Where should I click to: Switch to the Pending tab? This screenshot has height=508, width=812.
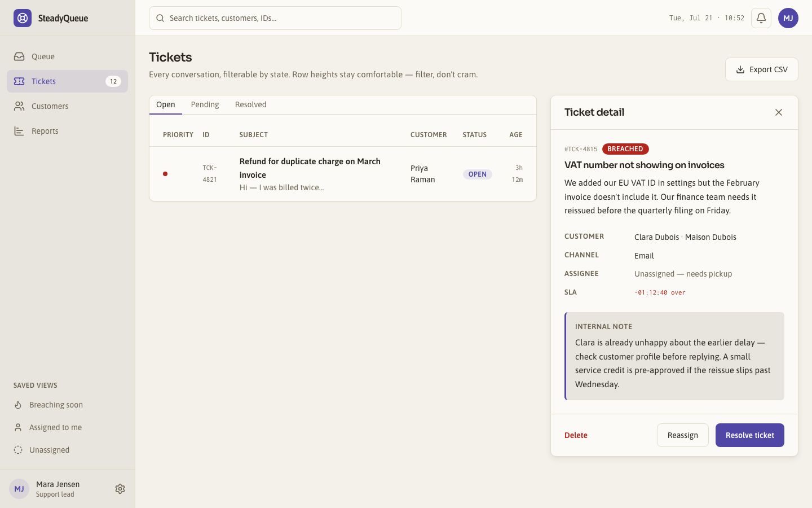tap(205, 104)
